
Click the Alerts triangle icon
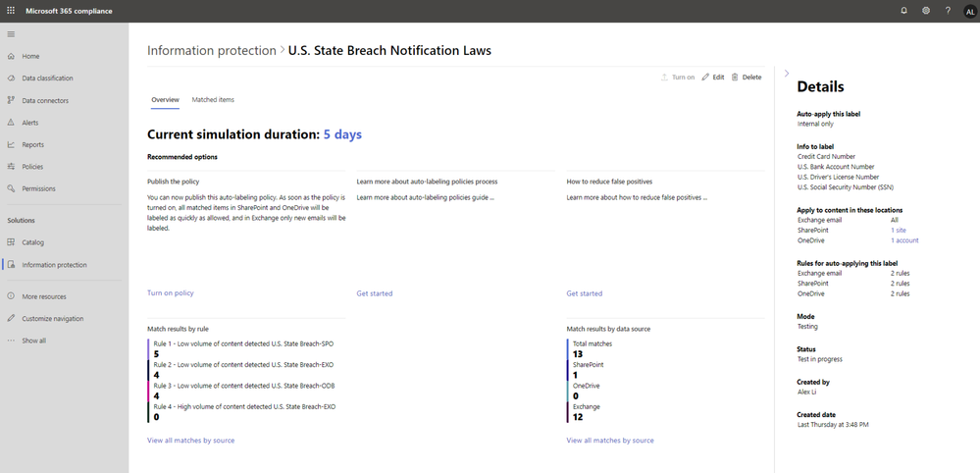click(x=11, y=123)
